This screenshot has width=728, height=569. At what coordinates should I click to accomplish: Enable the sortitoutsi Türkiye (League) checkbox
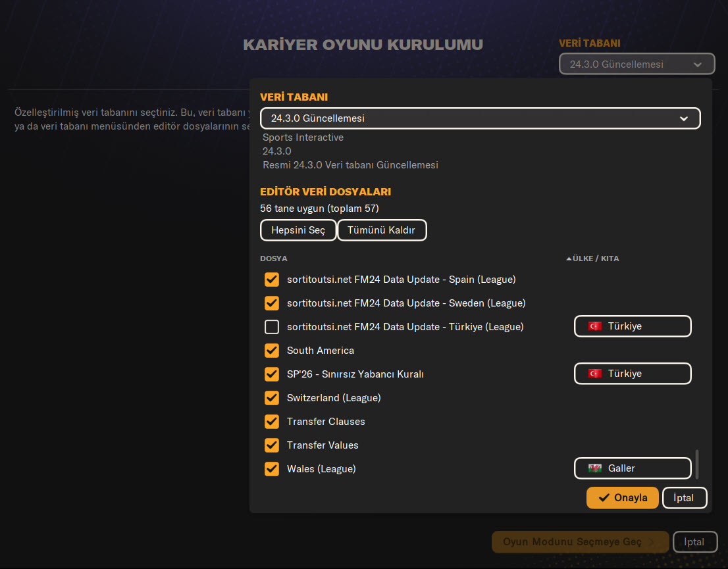272,327
